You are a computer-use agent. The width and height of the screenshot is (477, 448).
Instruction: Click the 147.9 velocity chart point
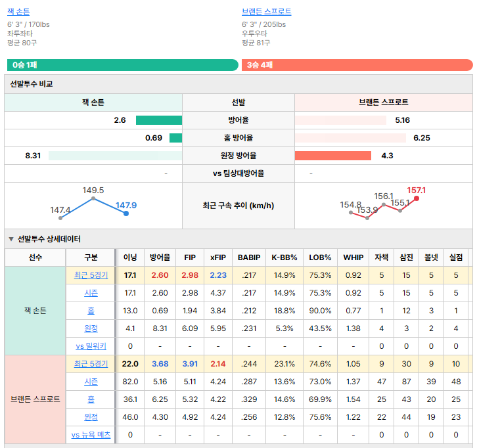click(126, 213)
